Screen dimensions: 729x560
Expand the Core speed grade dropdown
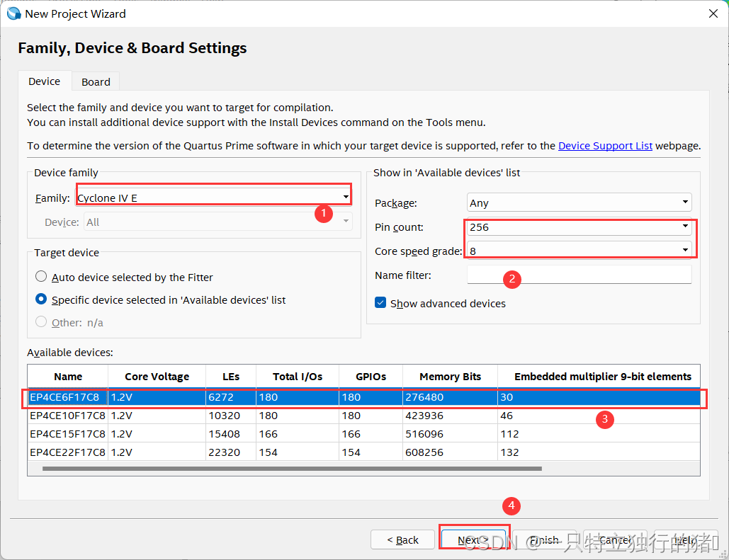tap(579, 251)
